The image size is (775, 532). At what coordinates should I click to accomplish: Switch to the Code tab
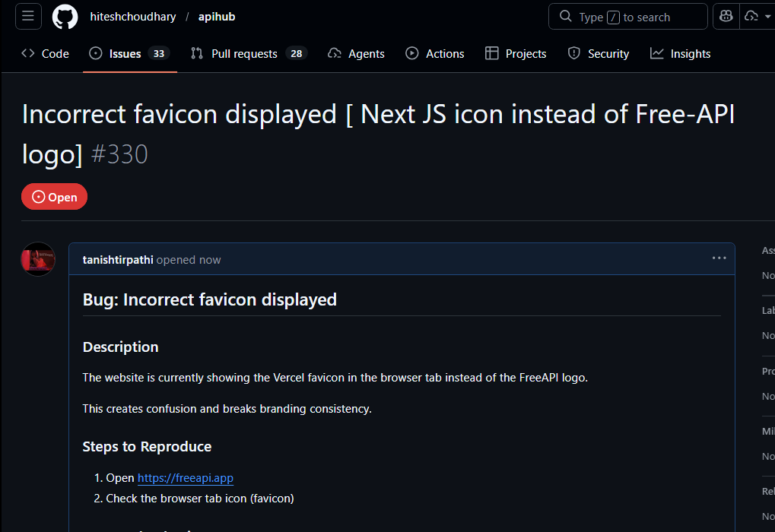point(46,54)
